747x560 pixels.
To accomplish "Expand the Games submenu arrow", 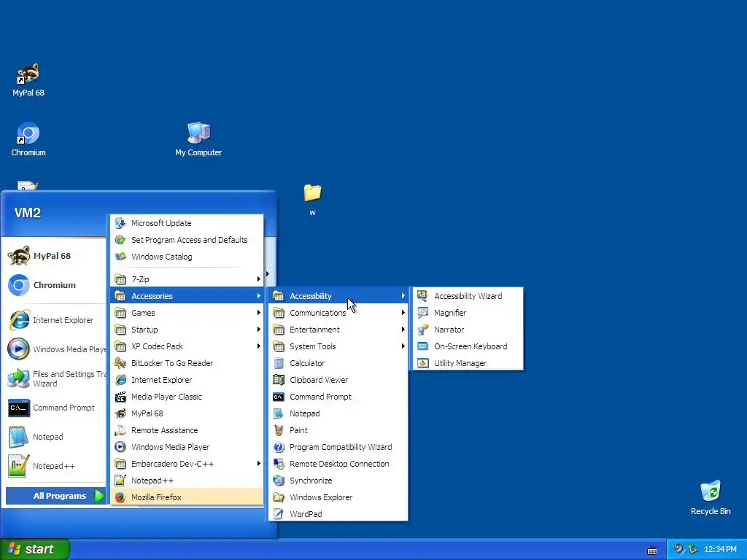I will coord(259,313).
